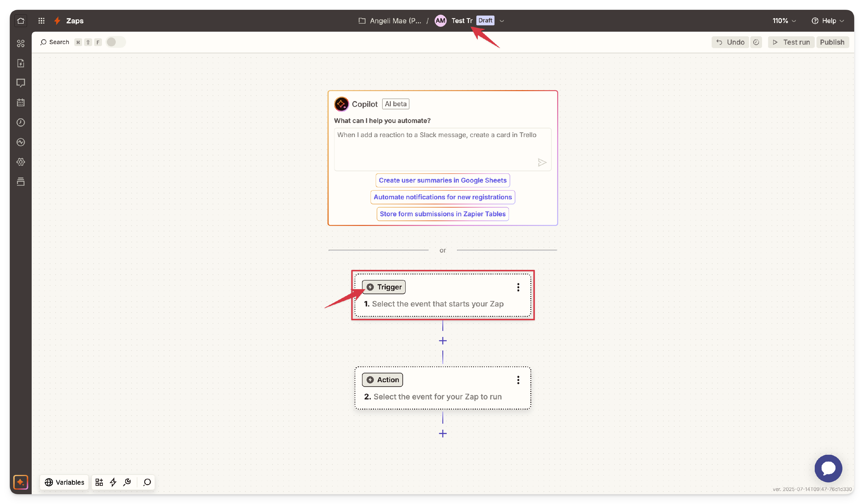Viewport: 864px width, 504px height.
Task: Click the add-step grid icon in bottom toolbar
Action: click(x=99, y=482)
